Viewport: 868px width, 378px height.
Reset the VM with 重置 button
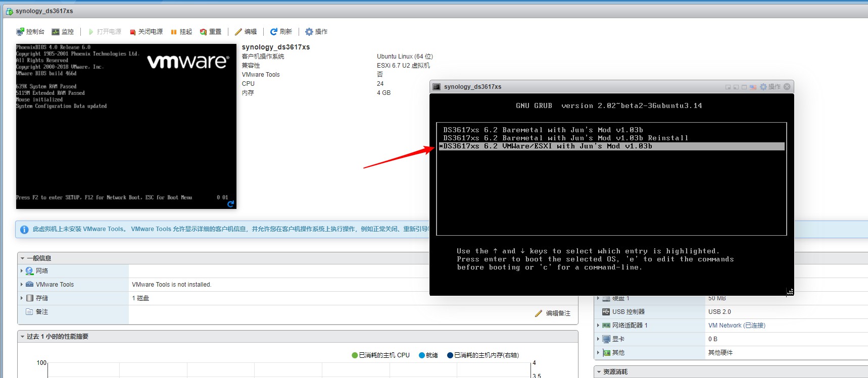click(211, 32)
